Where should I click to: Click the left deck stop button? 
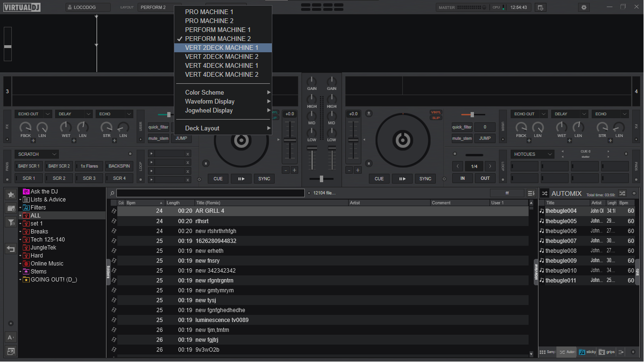[206, 164]
